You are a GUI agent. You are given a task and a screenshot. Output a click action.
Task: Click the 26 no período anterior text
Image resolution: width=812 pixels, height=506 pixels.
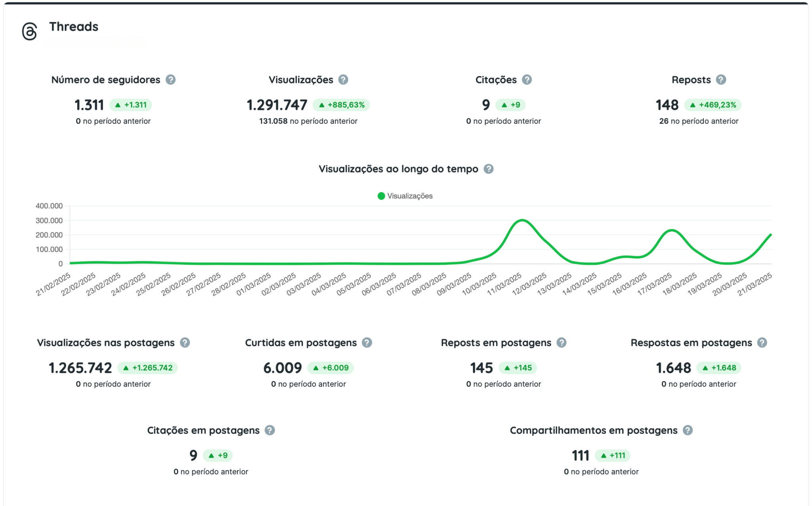click(699, 121)
